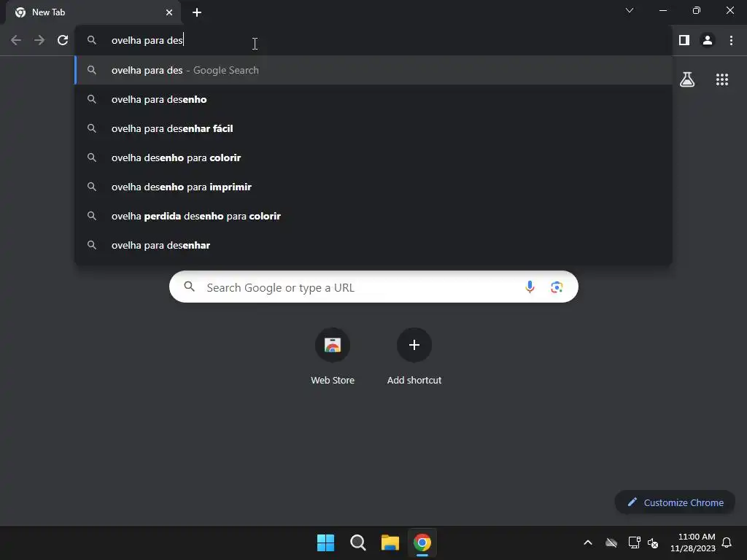The image size is (747, 560).
Task: Open Chrome Labs flask icon
Action: click(687, 79)
